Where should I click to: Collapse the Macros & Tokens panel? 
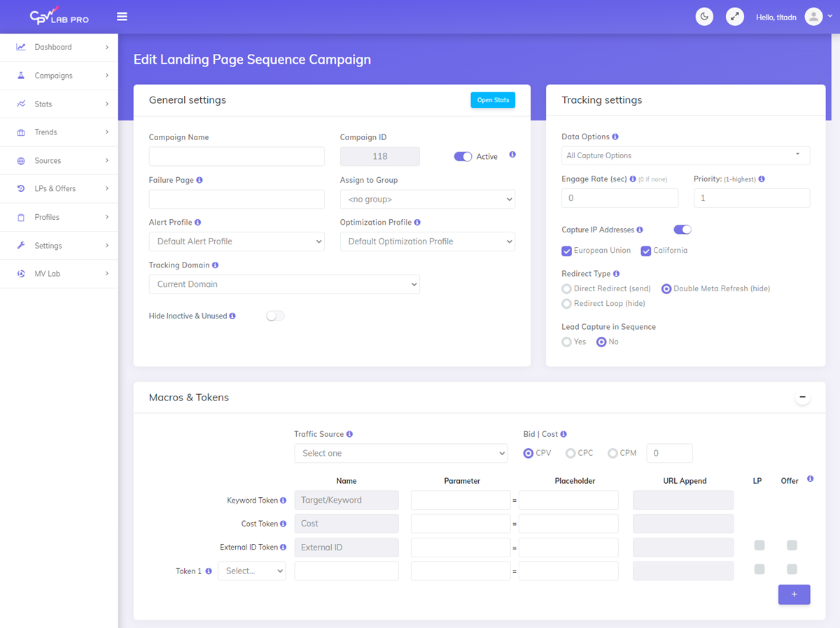[803, 398]
